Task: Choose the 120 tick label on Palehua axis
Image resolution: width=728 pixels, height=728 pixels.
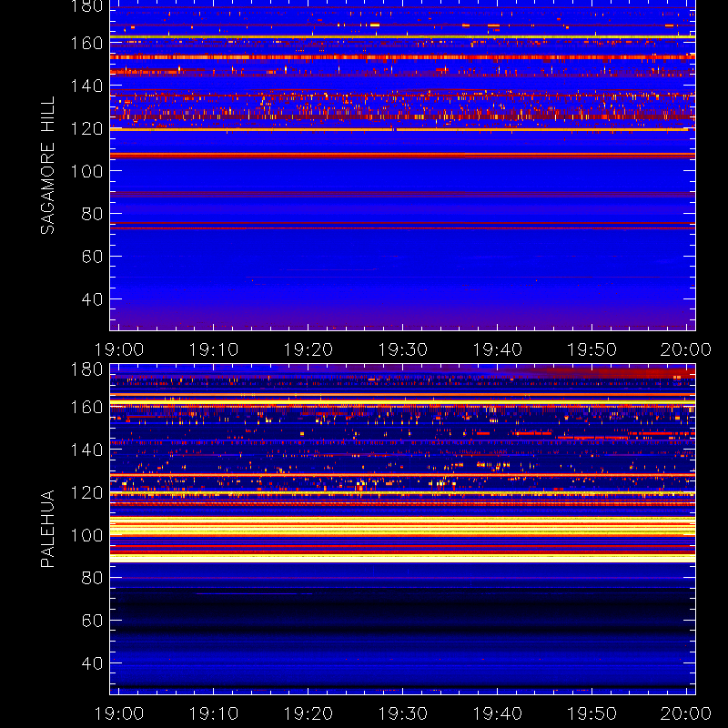Action: 86,492
